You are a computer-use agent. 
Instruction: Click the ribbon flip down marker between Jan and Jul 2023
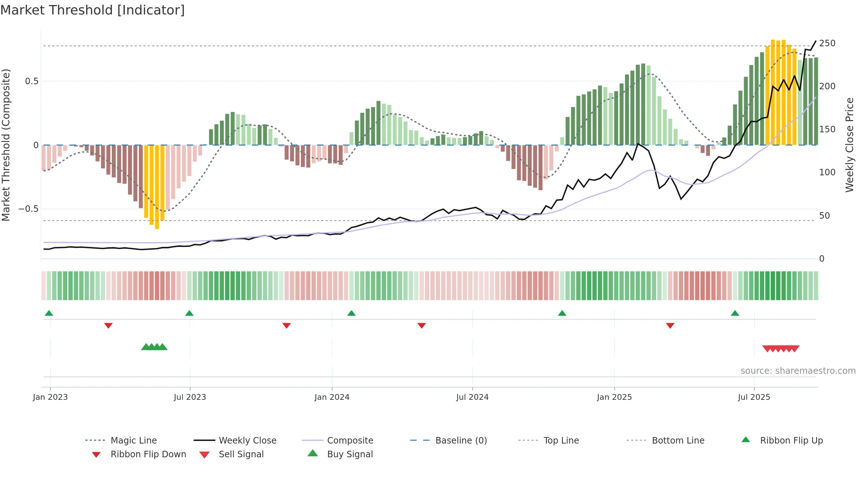[108, 326]
